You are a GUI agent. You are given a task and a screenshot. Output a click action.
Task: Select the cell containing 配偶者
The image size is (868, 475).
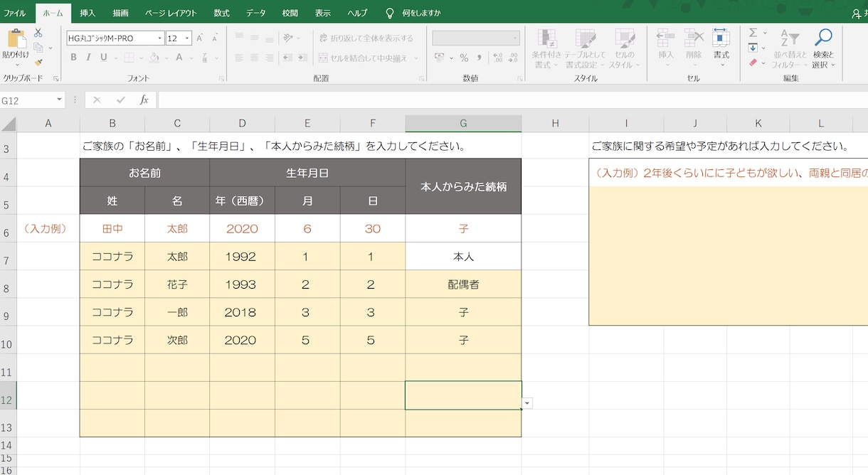(463, 284)
